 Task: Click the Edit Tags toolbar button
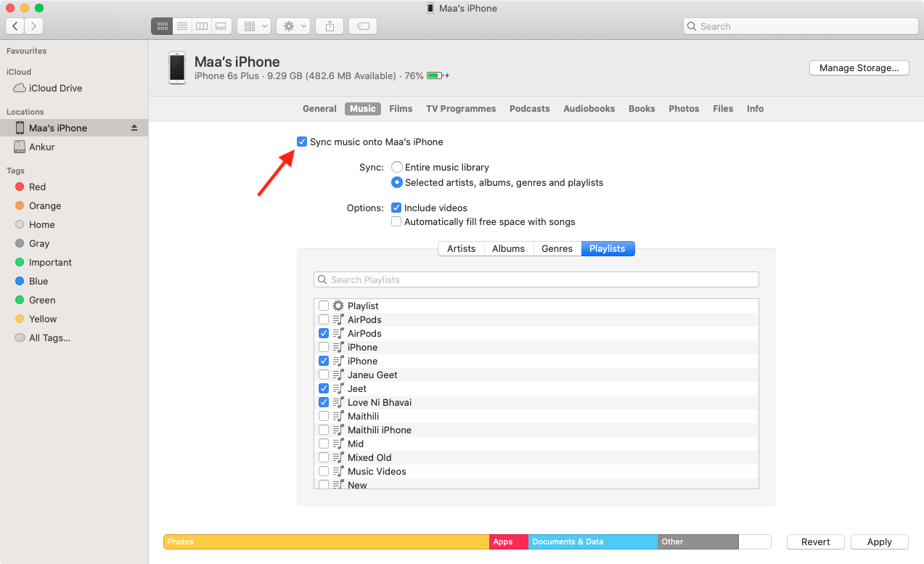363,26
